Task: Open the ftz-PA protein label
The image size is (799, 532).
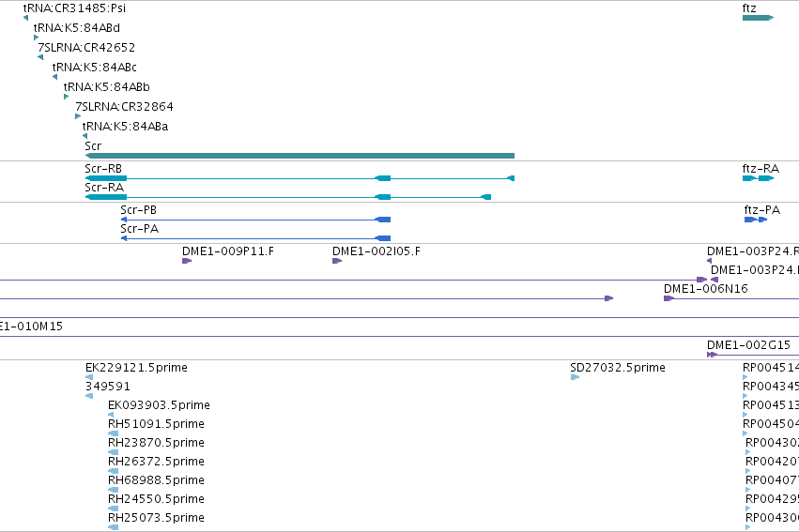Action: click(x=761, y=210)
